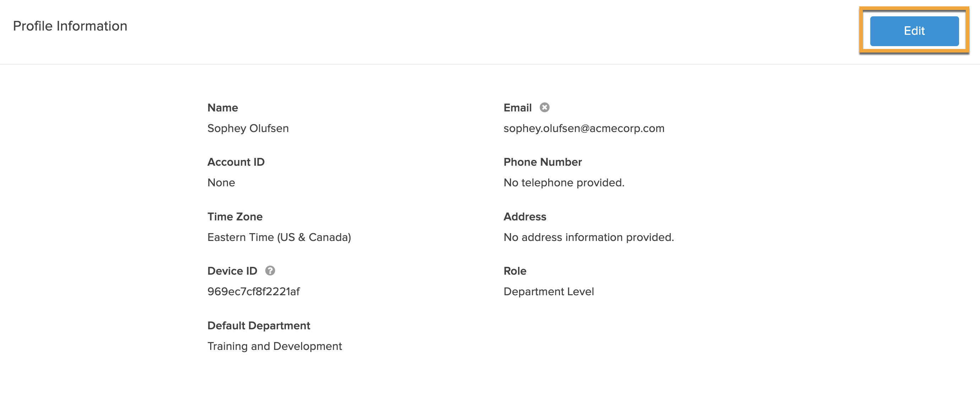Click the No telephone provided text
The height and width of the screenshot is (401, 980).
(x=564, y=182)
